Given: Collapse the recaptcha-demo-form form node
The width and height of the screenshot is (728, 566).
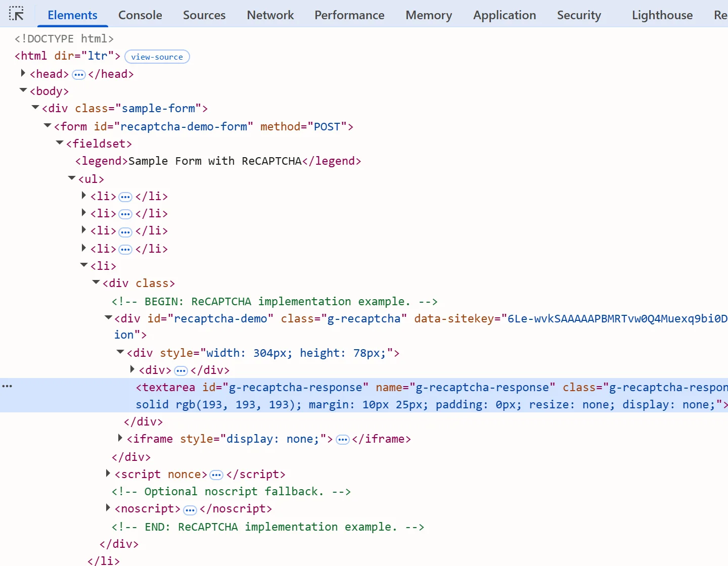Looking at the screenshot, I should click(47, 125).
